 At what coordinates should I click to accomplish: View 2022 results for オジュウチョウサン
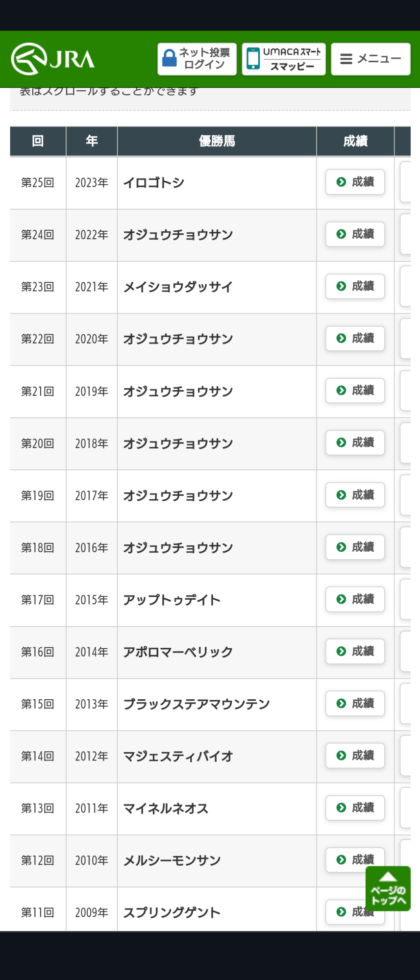(x=355, y=234)
